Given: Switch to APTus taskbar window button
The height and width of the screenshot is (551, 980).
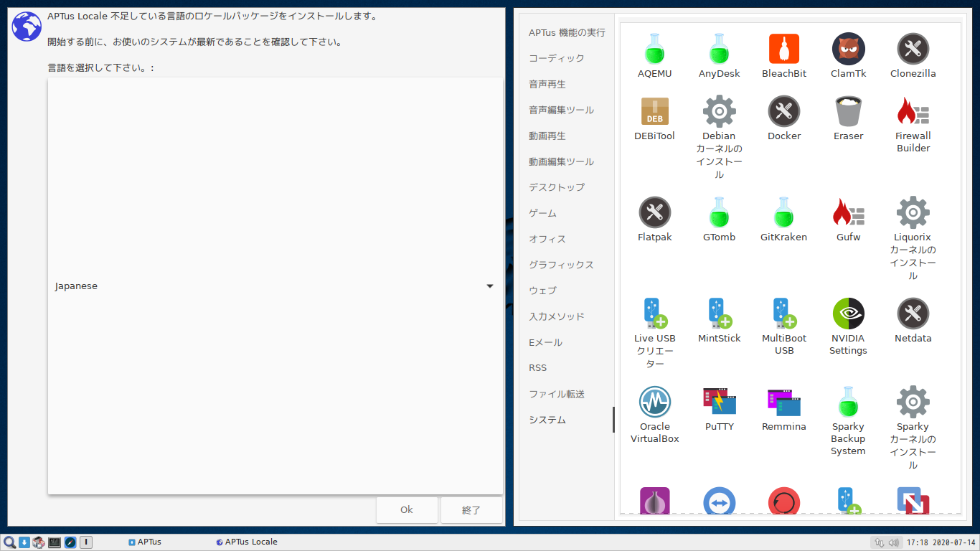Looking at the screenshot, I should tap(145, 542).
